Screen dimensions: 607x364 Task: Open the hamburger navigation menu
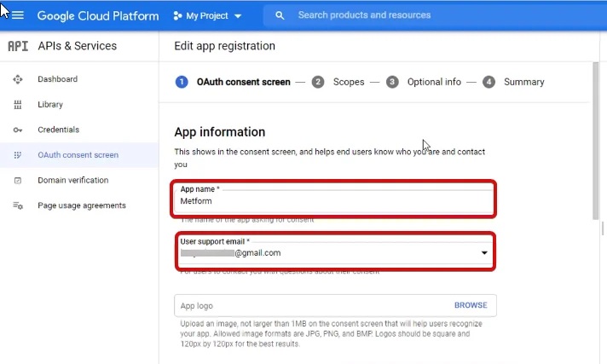coord(18,15)
